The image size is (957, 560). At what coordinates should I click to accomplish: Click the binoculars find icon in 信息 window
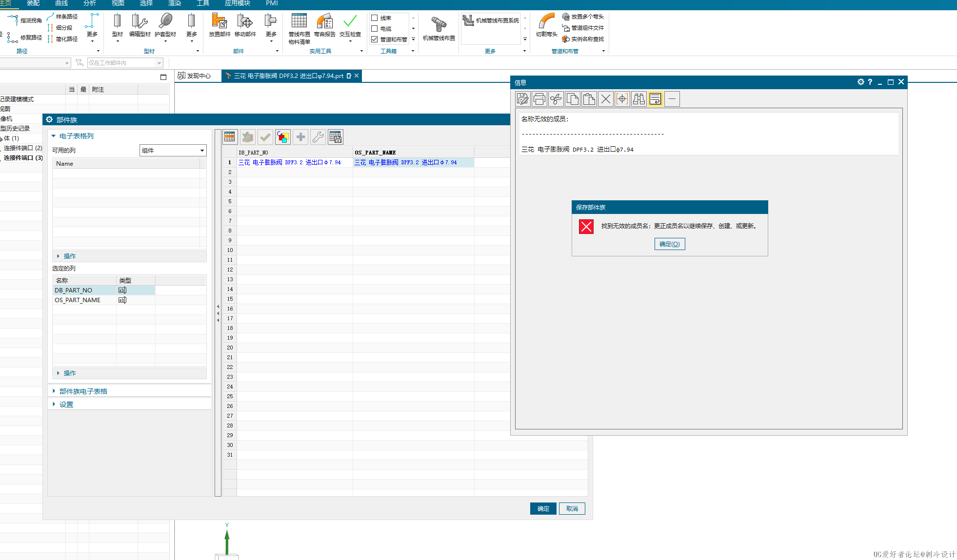point(639,99)
